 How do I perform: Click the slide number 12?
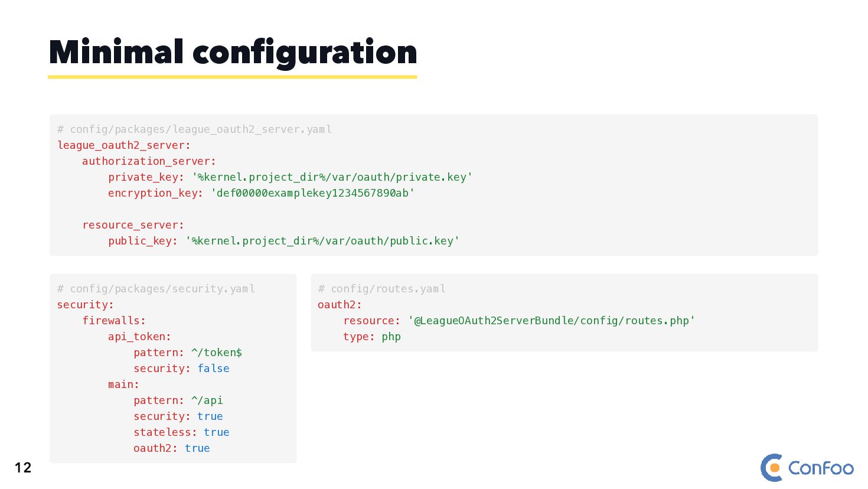(23, 468)
